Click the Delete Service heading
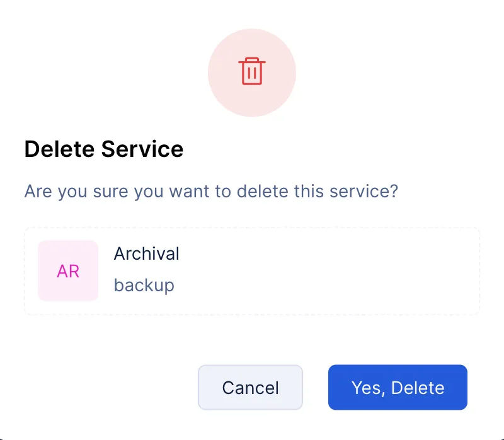The height and width of the screenshot is (440, 504). click(104, 149)
